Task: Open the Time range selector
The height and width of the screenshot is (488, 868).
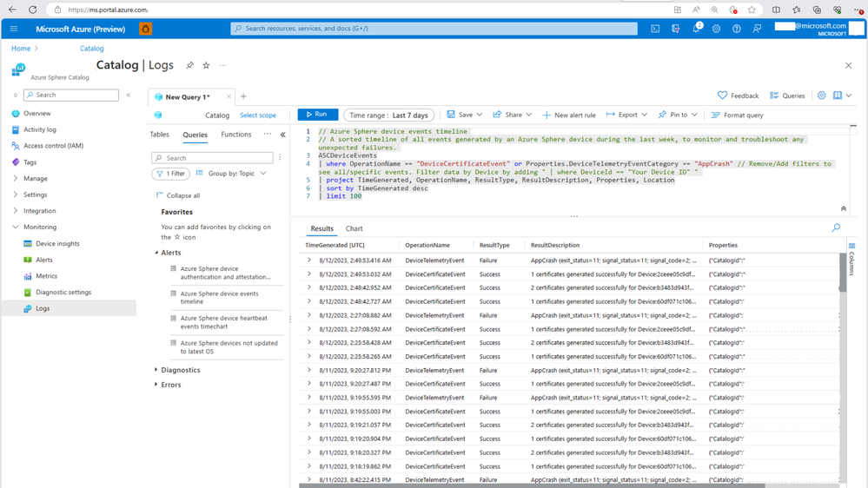Action: coord(388,115)
